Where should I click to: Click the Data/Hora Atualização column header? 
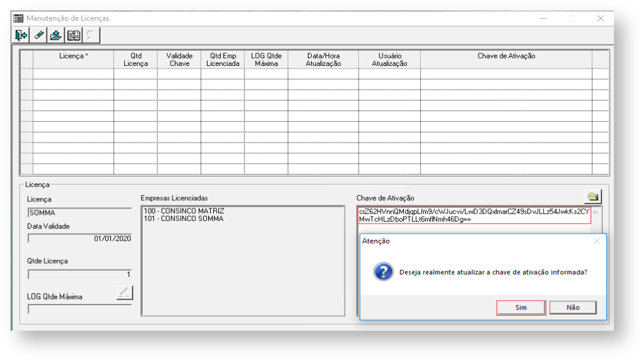pos(323,60)
